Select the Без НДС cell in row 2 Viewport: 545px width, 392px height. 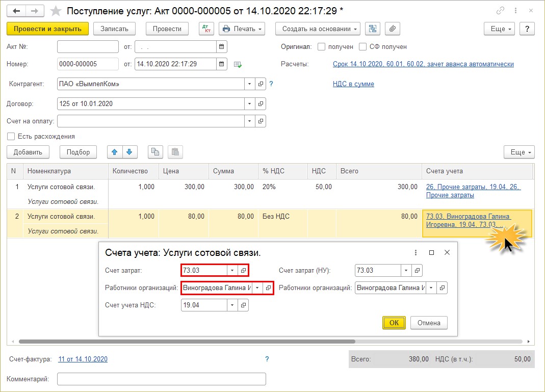(x=283, y=223)
